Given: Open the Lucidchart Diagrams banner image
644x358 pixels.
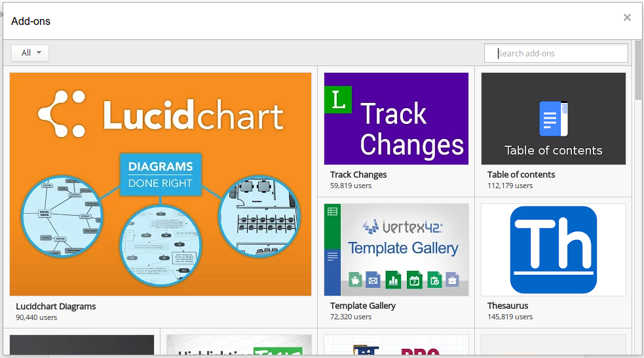Looking at the screenshot, I should [160, 184].
